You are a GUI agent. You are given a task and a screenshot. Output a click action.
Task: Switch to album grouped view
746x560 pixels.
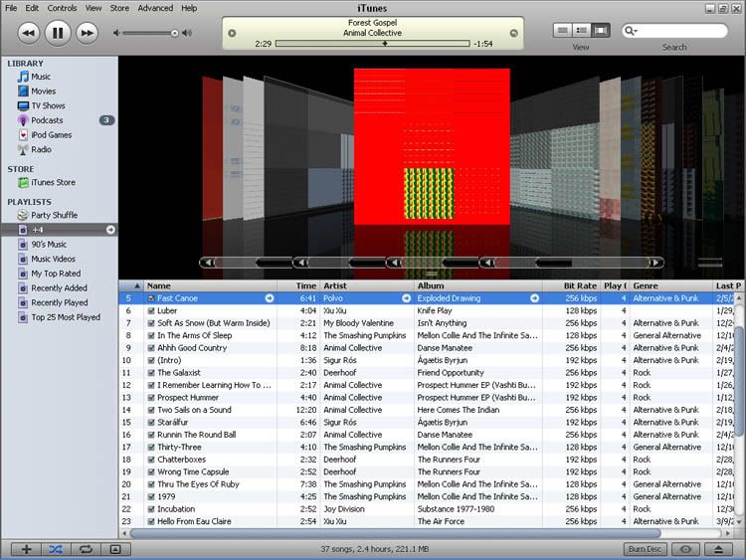point(582,31)
